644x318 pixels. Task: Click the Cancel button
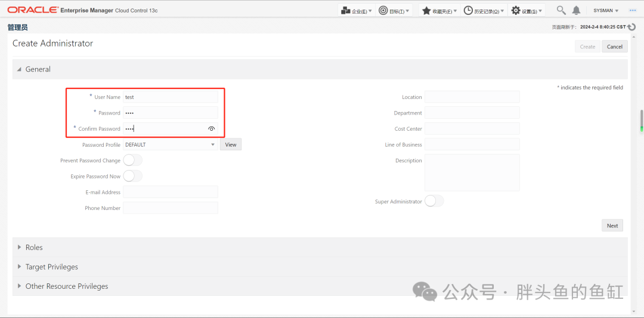point(614,47)
